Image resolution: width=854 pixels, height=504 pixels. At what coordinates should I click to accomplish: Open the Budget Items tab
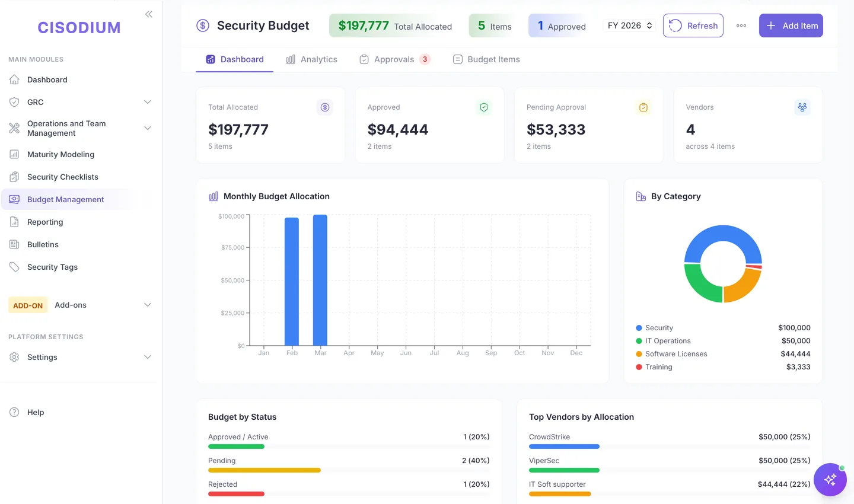tap(486, 59)
